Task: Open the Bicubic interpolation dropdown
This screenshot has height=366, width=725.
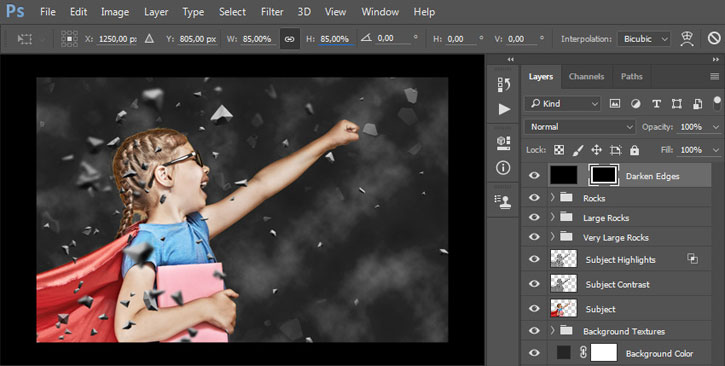Action: pyautogui.click(x=644, y=39)
